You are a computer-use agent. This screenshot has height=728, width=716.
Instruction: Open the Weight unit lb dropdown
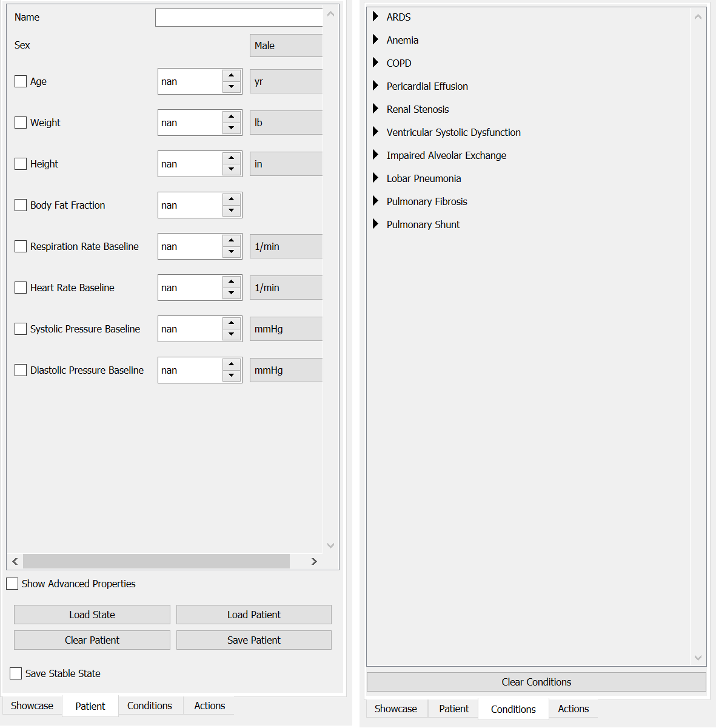286,123
